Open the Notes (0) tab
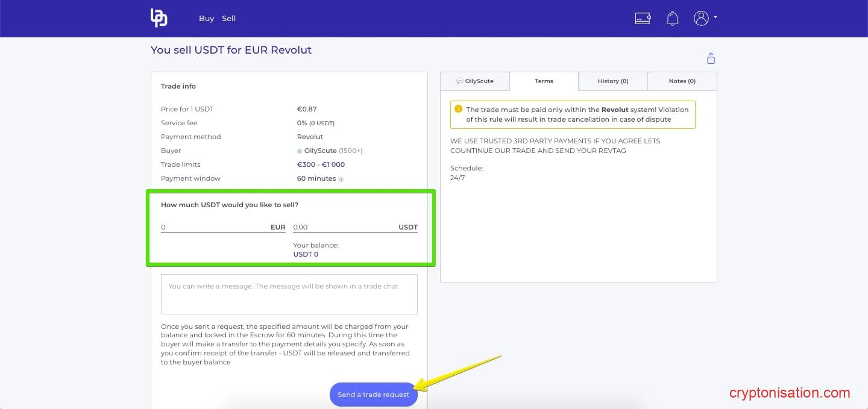868x409 pixels. (682, 81)
